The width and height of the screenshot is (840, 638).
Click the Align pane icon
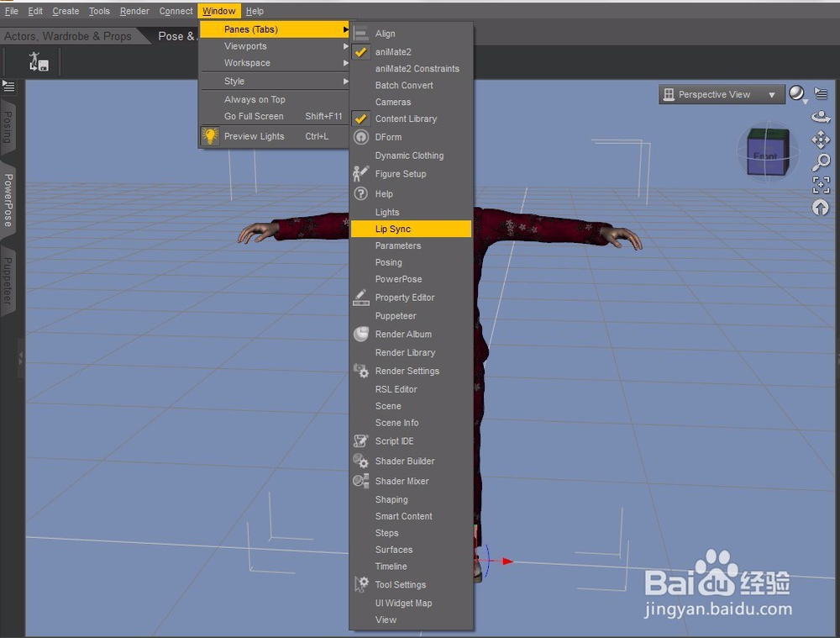click(x=361, y=34)
